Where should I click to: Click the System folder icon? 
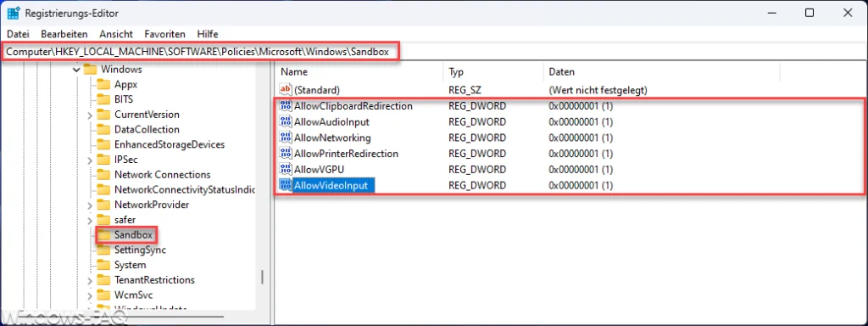click(103, 265)
